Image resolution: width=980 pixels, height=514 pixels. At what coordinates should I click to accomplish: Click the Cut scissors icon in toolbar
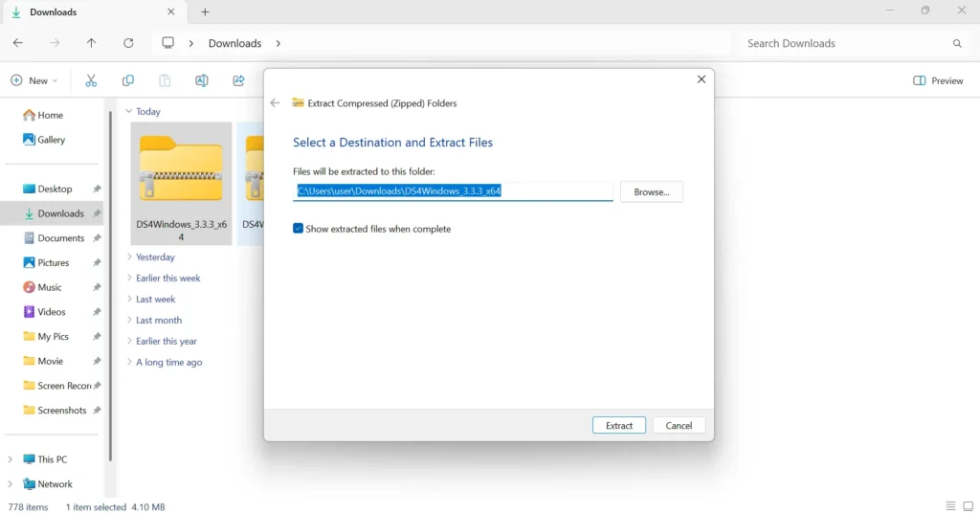(91, 80)
